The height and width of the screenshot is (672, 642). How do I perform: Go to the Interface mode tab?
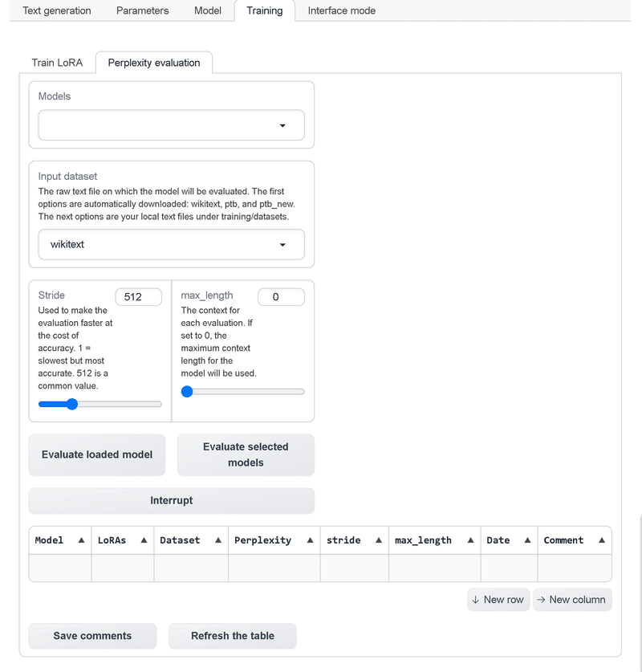[341, 10]
